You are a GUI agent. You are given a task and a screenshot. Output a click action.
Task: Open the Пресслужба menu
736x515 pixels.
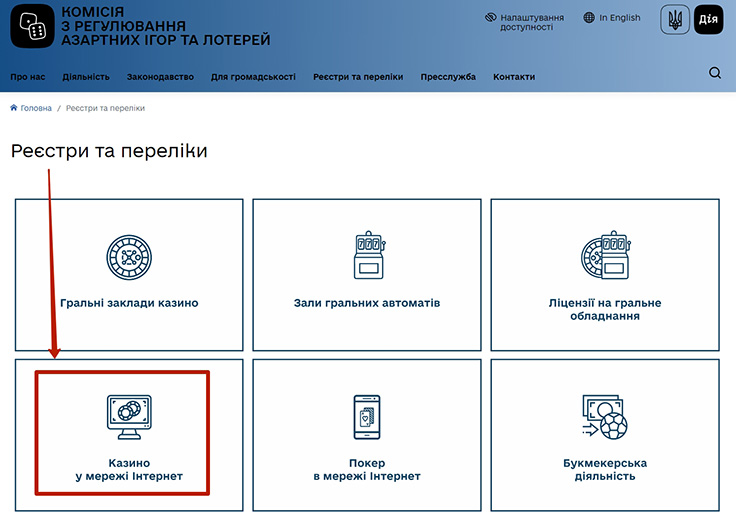448,77
